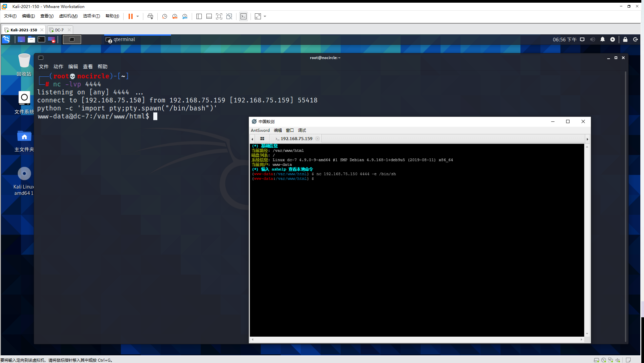Open VMware 查看(V) menu
Image resolution: width=644 pixels, height=363 pixels.
click(47, 16)
